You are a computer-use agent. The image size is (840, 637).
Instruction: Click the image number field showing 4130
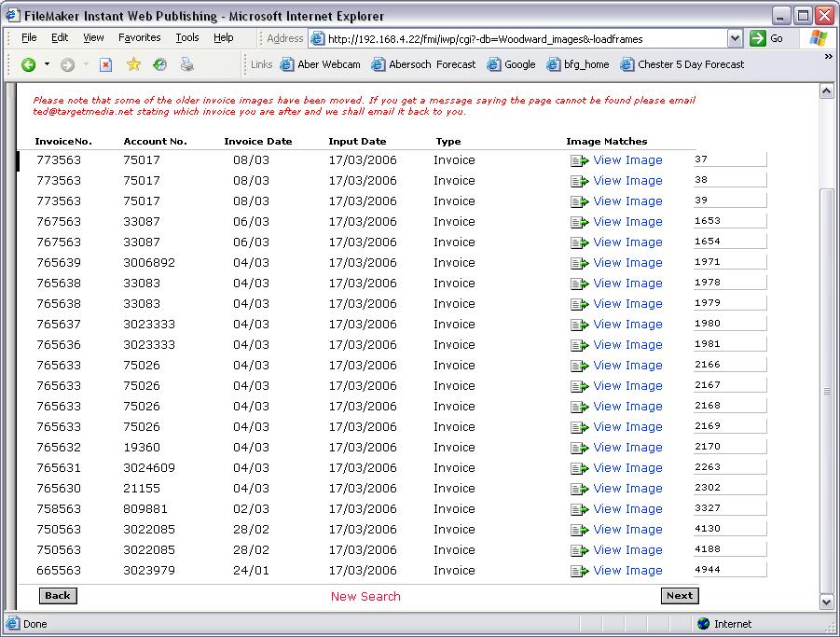[729, 529]
